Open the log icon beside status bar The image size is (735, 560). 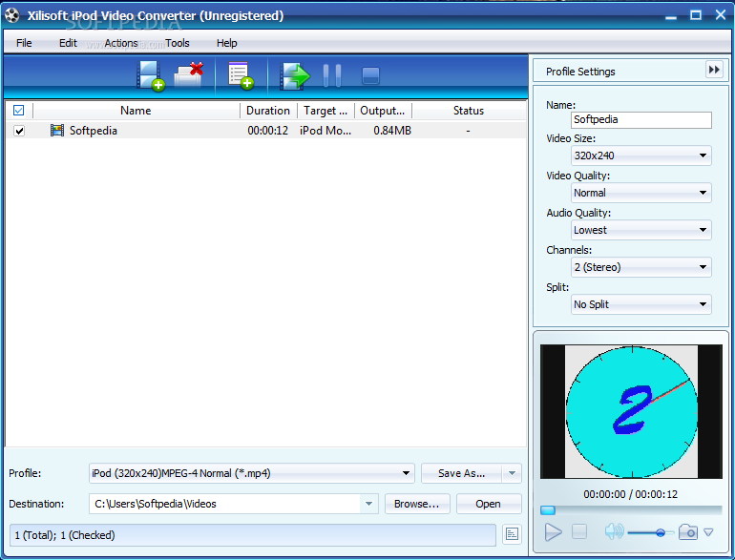coord(512,533)
